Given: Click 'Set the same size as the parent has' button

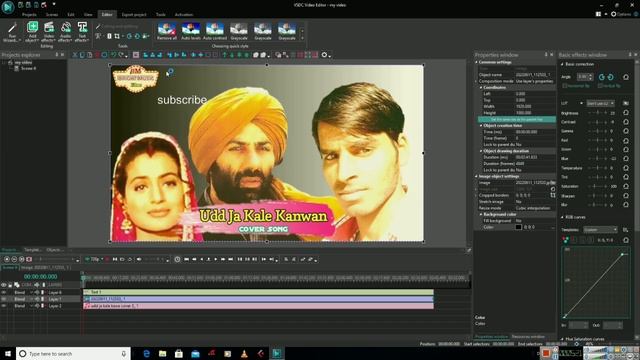Looking at the screenshot, I should (x=517, y=119).
